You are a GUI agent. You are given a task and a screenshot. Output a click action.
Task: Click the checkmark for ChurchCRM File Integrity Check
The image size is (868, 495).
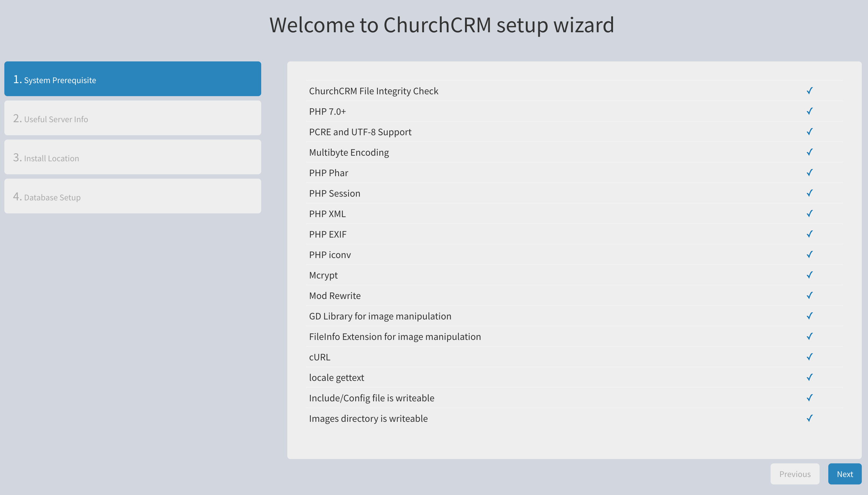(x=809, y=91)
